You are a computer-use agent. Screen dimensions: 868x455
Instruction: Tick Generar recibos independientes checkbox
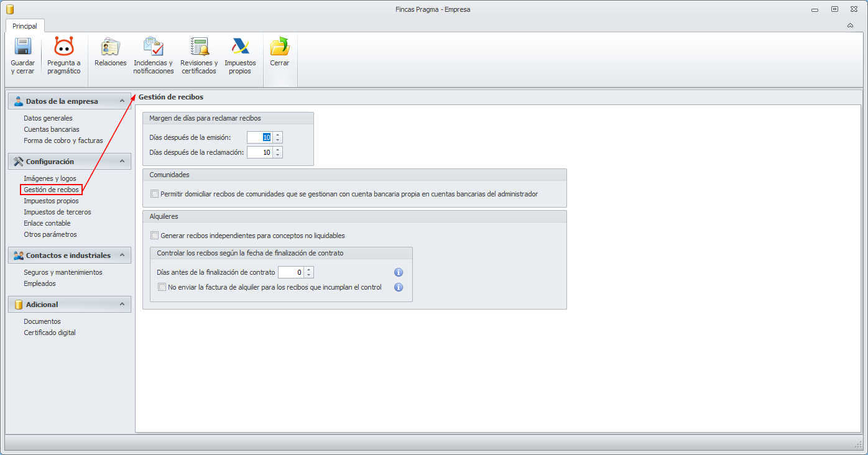(x=155, y=236)
